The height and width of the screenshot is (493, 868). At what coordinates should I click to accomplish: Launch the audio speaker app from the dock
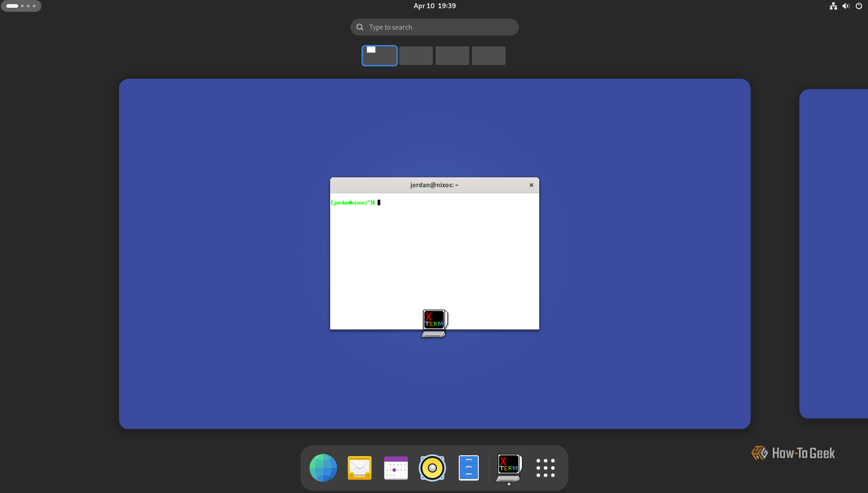[x=432, y=467]
